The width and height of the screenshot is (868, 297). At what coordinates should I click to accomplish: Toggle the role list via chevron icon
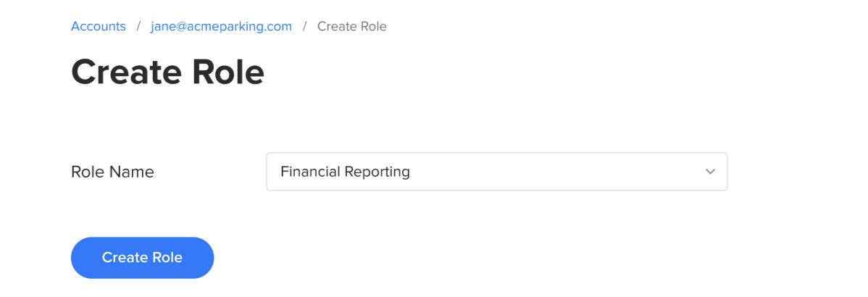710,172
